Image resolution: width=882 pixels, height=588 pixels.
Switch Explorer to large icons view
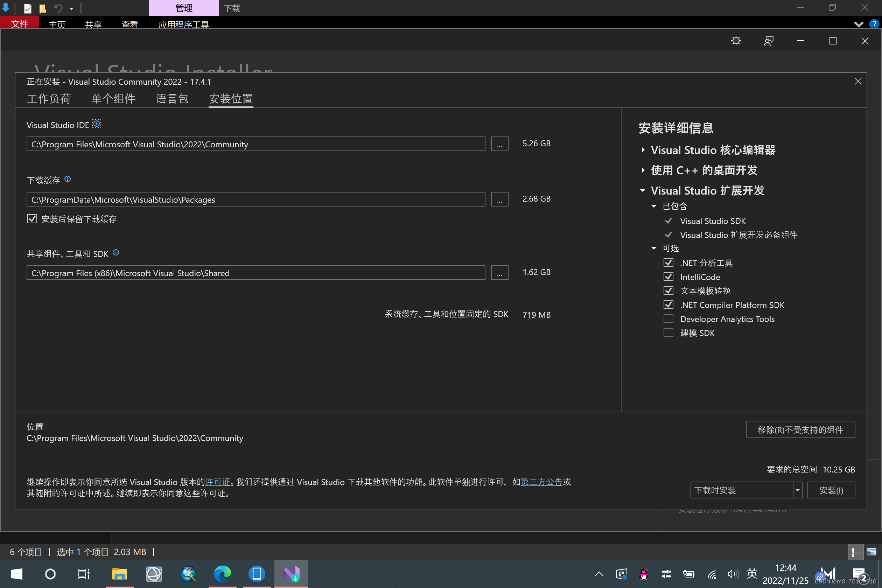tap(871, 552)
